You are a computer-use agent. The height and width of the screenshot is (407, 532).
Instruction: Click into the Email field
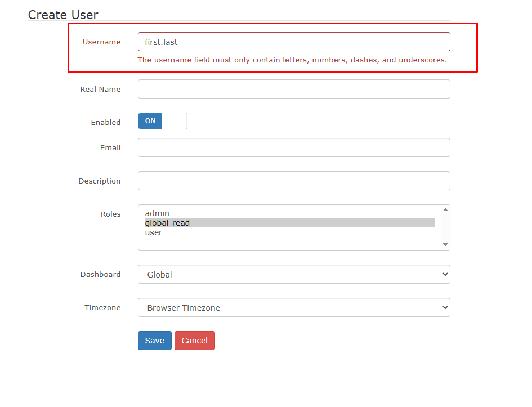(293, 147)
